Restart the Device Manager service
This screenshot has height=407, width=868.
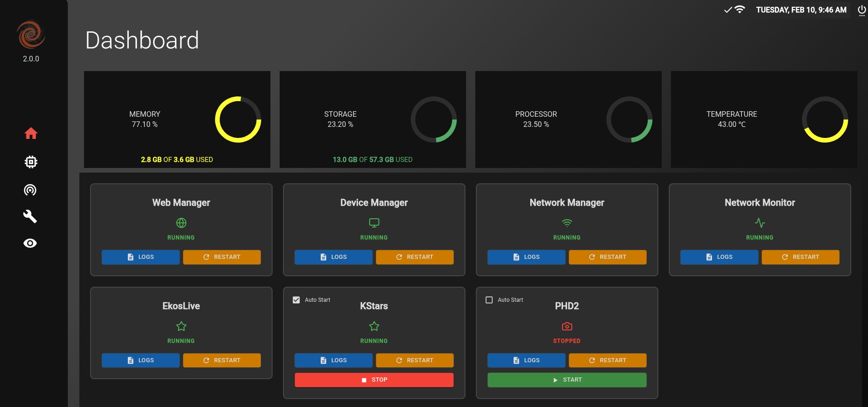click(415, 257)
